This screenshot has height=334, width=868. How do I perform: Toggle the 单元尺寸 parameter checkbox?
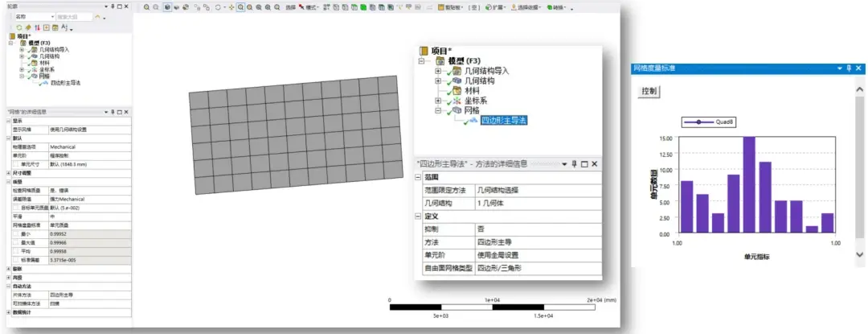(x=17, y=164)
